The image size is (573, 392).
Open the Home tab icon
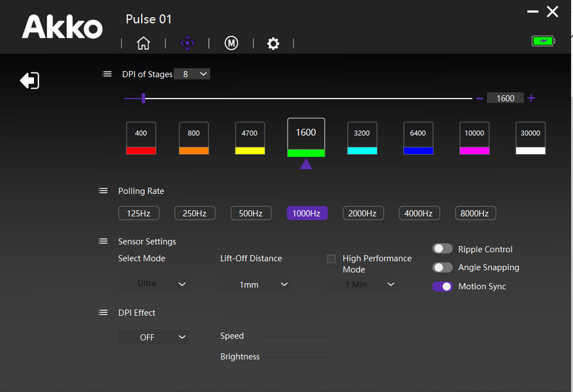tap(143, 43)
